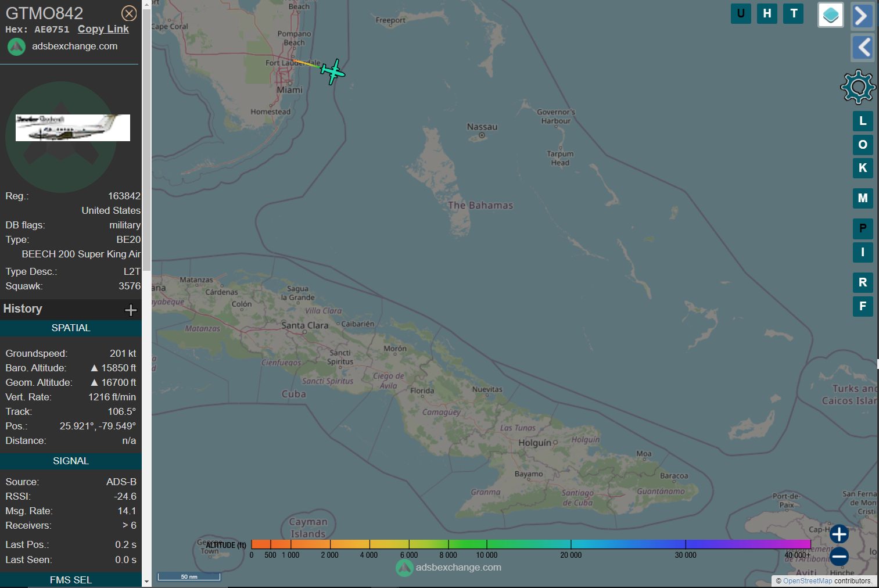Image resolution: width=879 pixels, height=588 pixels.
Task: Click the GTMO842 callsign title
Action: point(44,13)
